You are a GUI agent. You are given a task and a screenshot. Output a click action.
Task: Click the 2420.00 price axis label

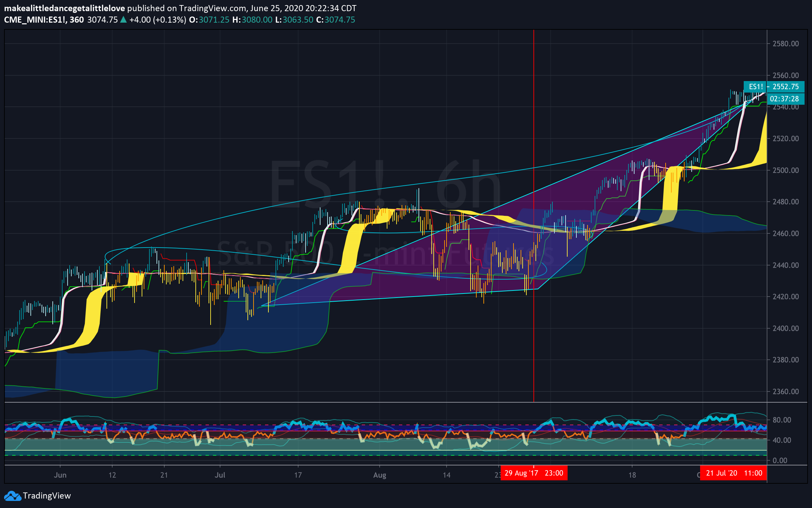[x=786, y=297]
